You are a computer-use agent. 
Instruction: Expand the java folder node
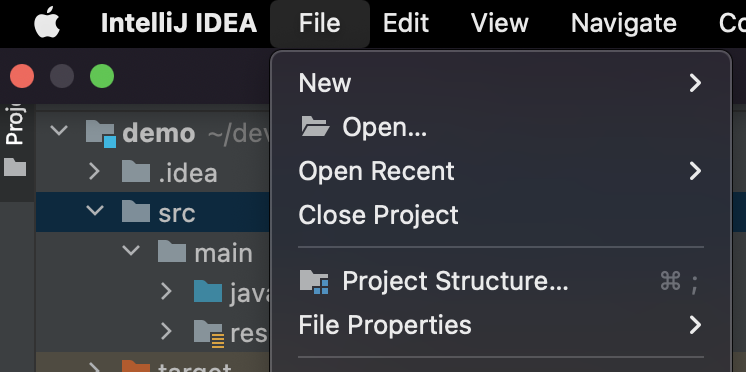point(166,291)
